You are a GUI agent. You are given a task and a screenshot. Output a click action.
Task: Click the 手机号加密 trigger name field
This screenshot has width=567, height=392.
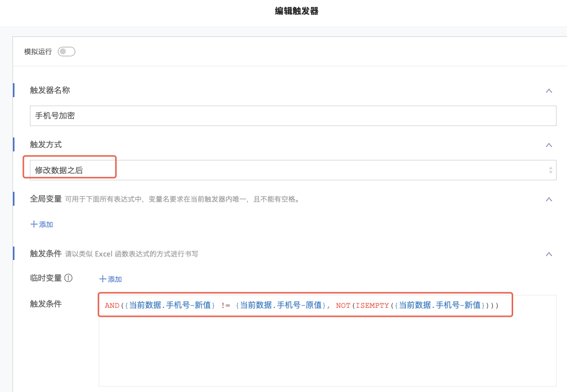pos(293,116)
